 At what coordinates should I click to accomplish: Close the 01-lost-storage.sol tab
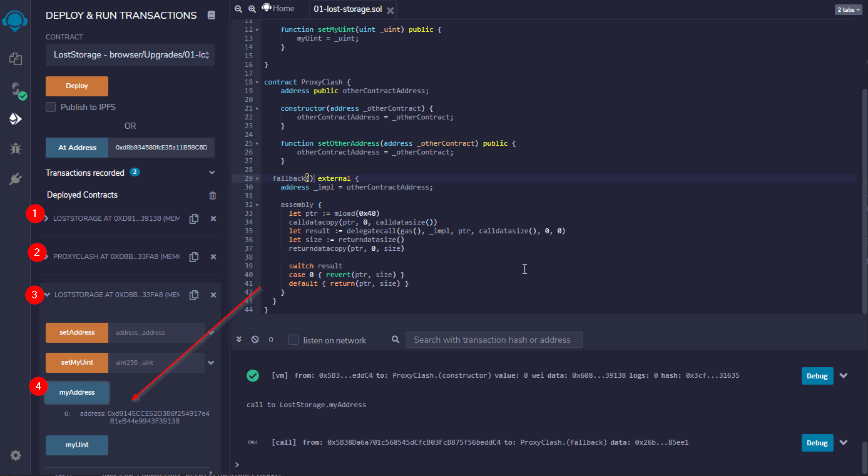pos(391,11)
